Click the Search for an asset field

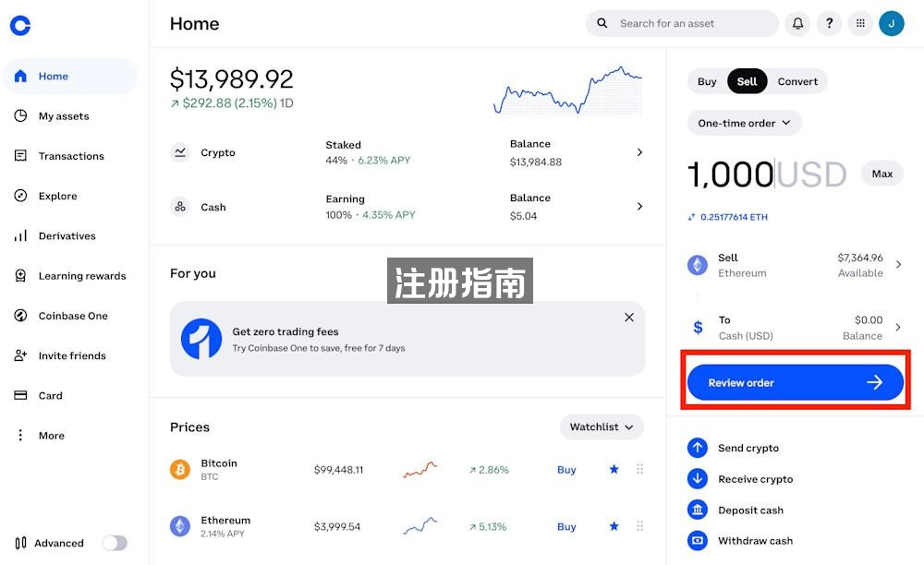pos(682,24)
